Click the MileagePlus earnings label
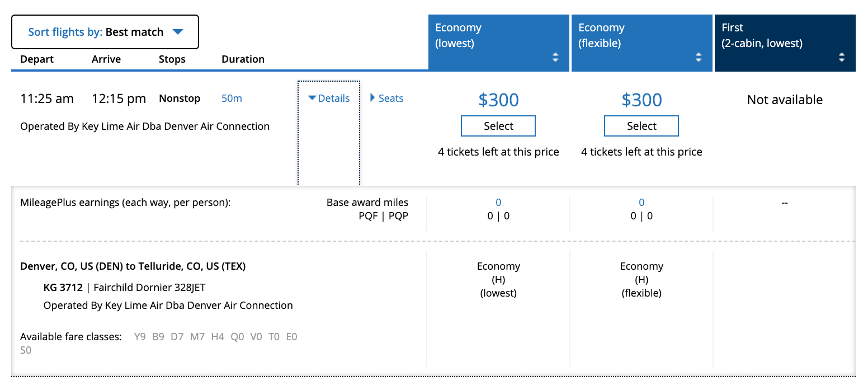Image resolution: width=868 pixels, height=385 pixels. point(125,203)
